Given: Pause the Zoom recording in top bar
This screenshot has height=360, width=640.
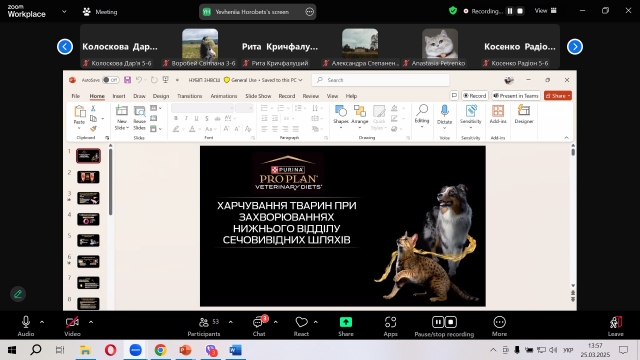Looking at the screenshot, I should (509, 11).
